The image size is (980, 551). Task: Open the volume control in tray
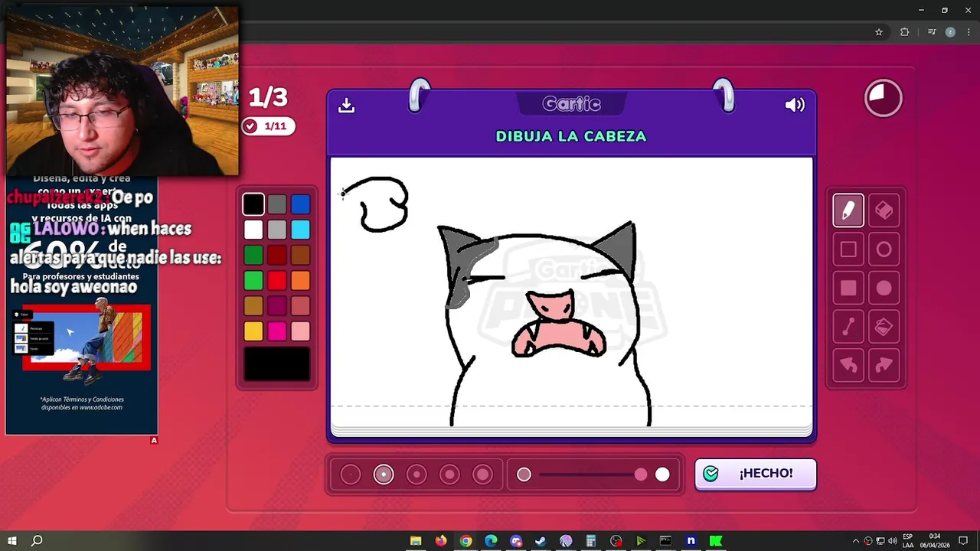tap(893, 541)
